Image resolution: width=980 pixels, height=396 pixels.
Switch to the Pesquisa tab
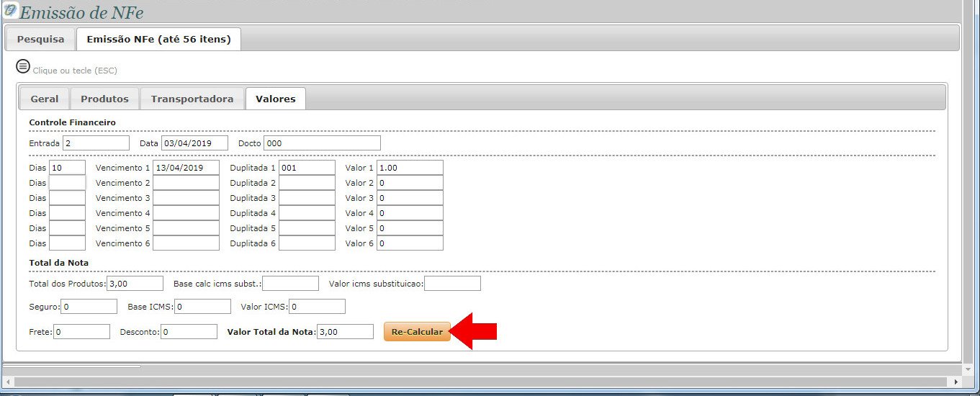coord(40,39)
